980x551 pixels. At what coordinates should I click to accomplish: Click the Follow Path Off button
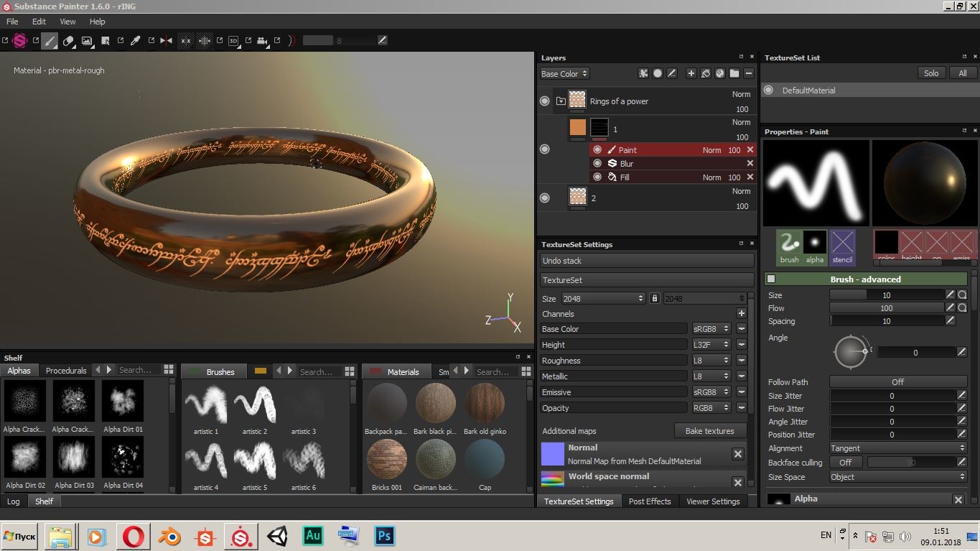898,381
